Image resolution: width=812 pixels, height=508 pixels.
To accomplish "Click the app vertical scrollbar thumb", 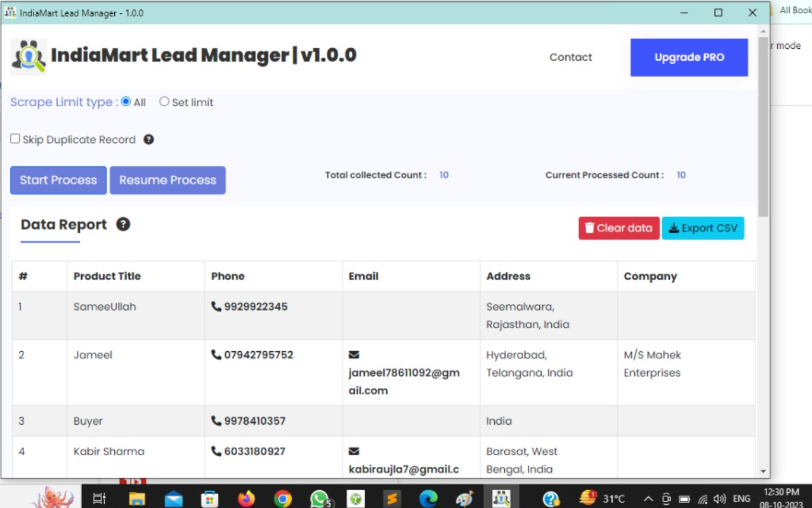I will [x=763, y=127].
